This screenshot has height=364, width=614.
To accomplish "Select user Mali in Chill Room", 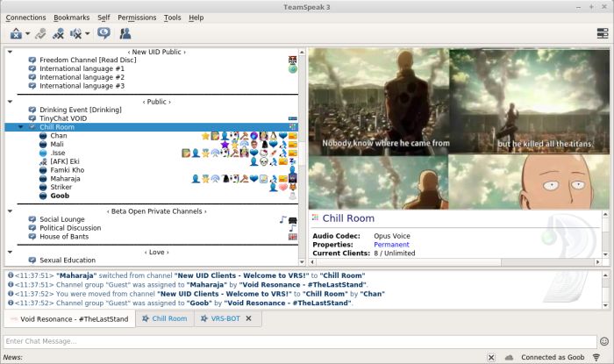I will pyautogui.click(x=57, y=144).
